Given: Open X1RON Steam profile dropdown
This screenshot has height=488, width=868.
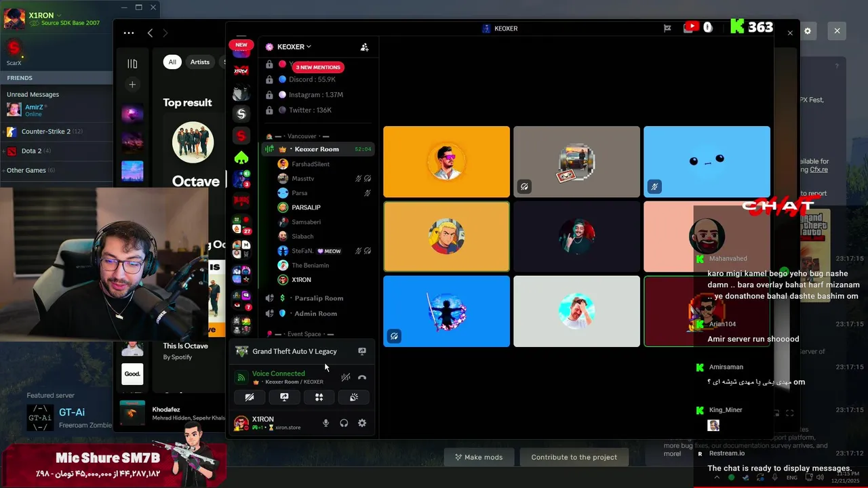Looking at the screenshot, I should pyautogui.click(x=44, y=15).
